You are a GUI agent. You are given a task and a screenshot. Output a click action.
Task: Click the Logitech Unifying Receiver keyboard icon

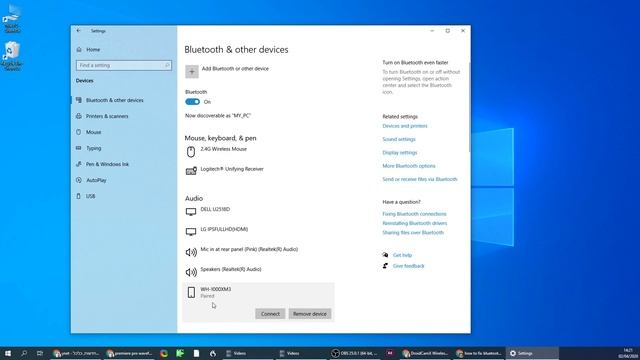click(191, 171)
